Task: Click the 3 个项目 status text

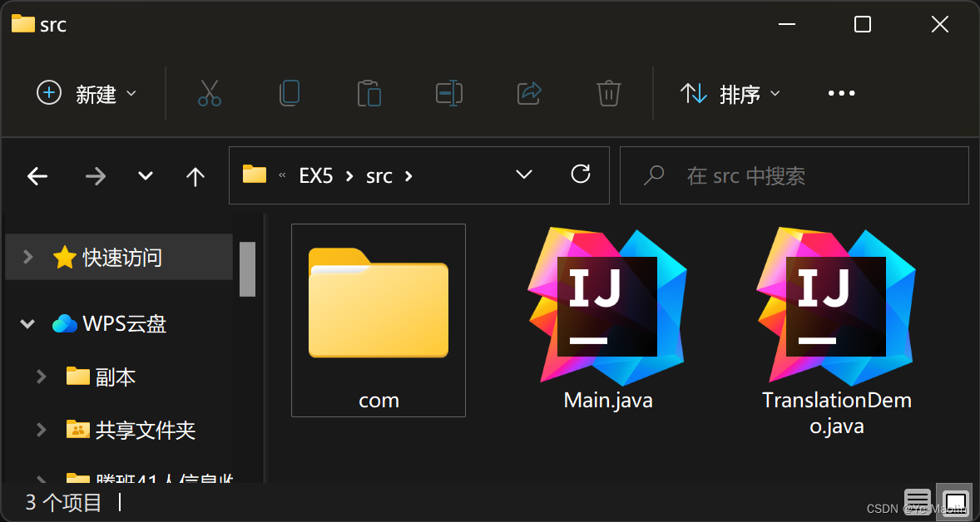Action: click(63, 502)
